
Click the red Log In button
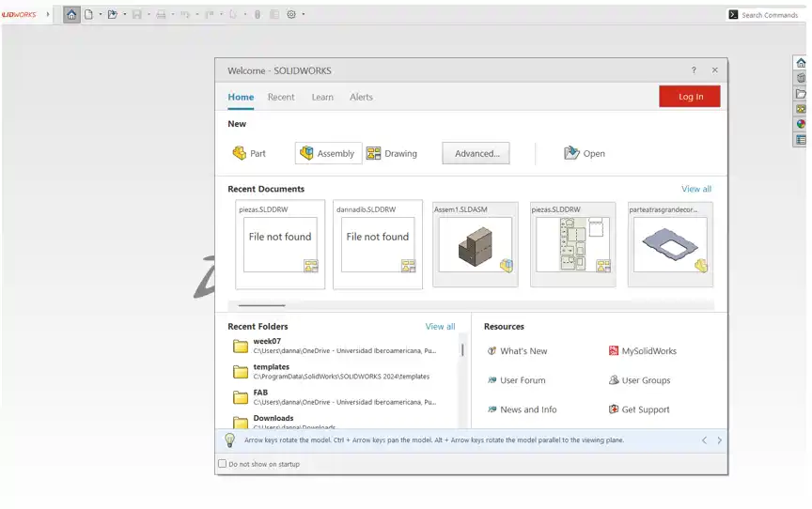[690, 97]
